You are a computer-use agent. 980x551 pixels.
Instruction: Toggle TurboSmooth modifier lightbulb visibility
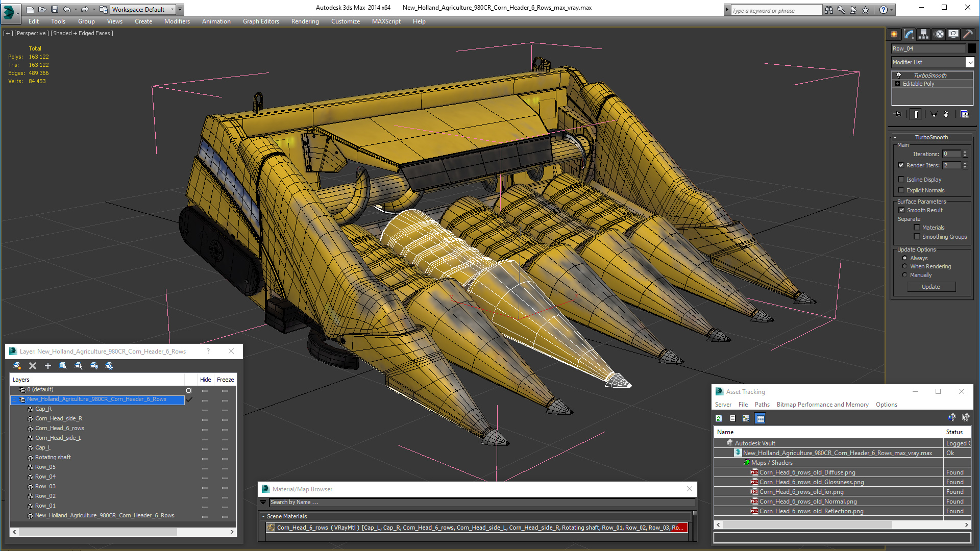pyautogui.click(x=899, y=76)
